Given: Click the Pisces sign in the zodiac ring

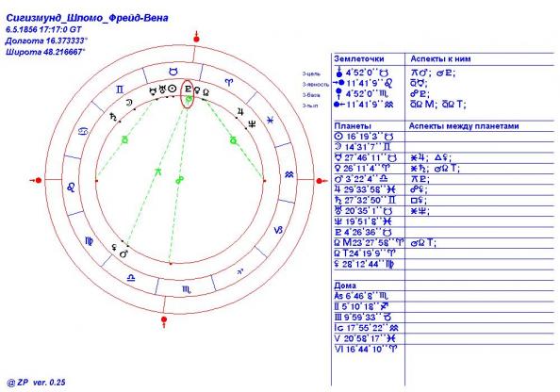Looking at the screenshot, I should coord(271,121).
